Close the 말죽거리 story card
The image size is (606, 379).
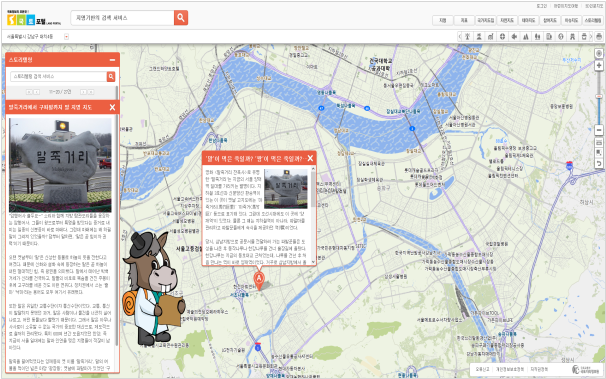[112, 107]
